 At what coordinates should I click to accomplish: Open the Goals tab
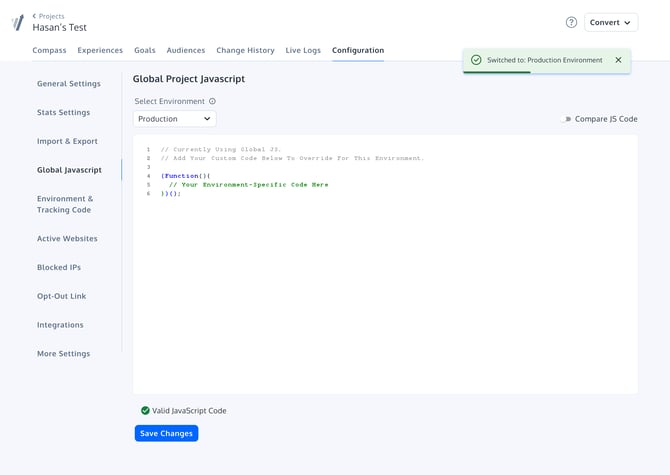(x=145, y=50)
